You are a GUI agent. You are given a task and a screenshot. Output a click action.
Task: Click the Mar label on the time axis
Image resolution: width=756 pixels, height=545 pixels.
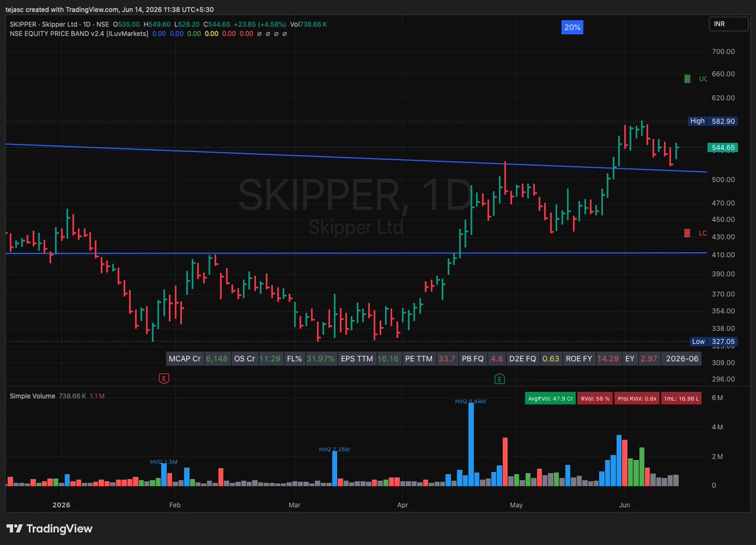point(294,505)
